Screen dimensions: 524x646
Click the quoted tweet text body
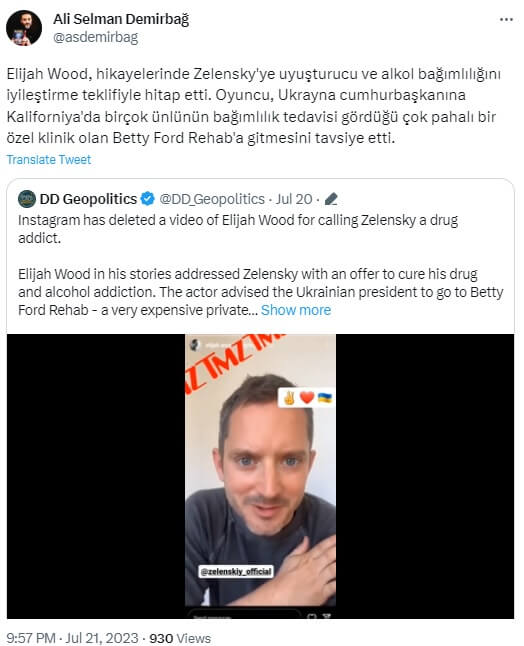(260, 265)
